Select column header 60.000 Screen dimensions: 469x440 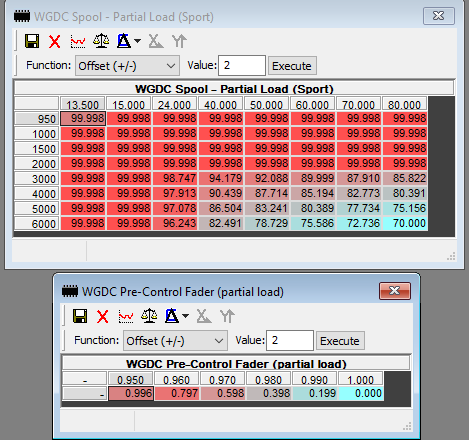313,104
